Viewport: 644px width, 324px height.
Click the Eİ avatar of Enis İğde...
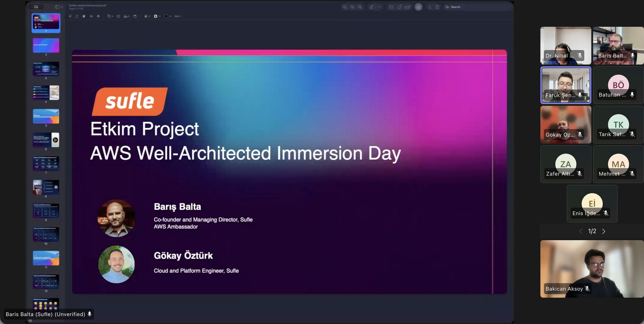(592, 204)
